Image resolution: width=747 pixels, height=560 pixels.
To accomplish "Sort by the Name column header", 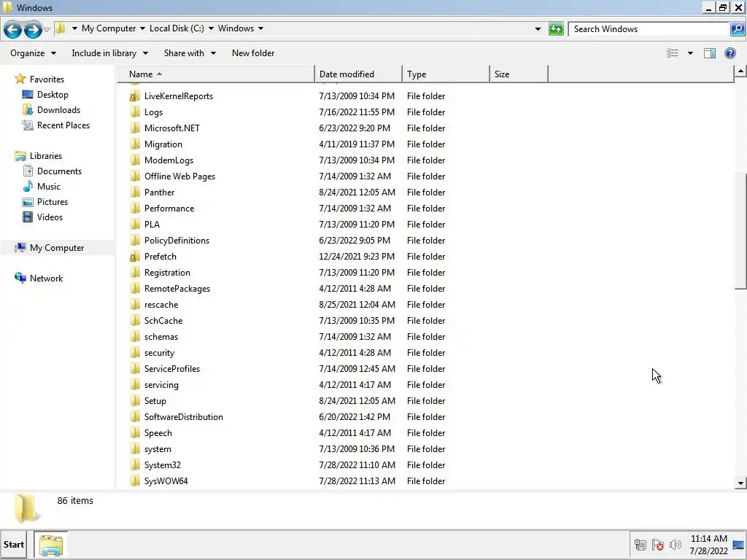I will (216, 74).
